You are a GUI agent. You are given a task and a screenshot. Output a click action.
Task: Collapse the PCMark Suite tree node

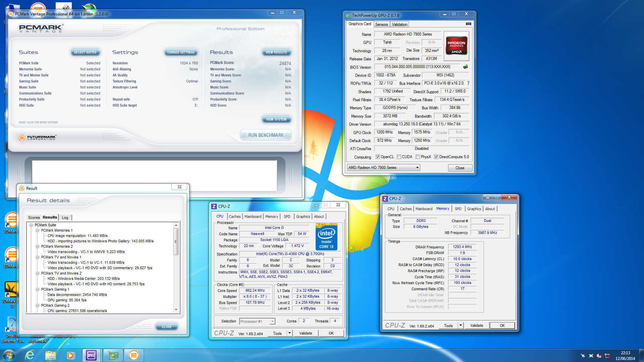click(31, 225)
